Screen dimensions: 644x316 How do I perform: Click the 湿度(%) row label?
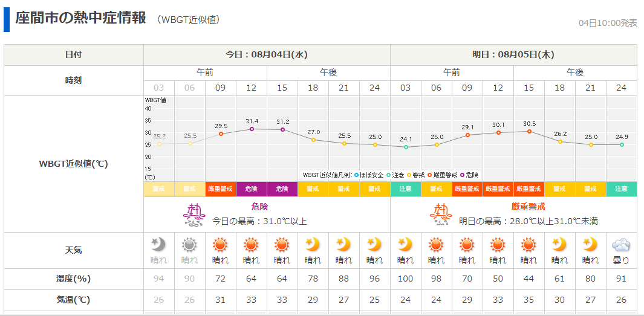click(x=73, y=279)
